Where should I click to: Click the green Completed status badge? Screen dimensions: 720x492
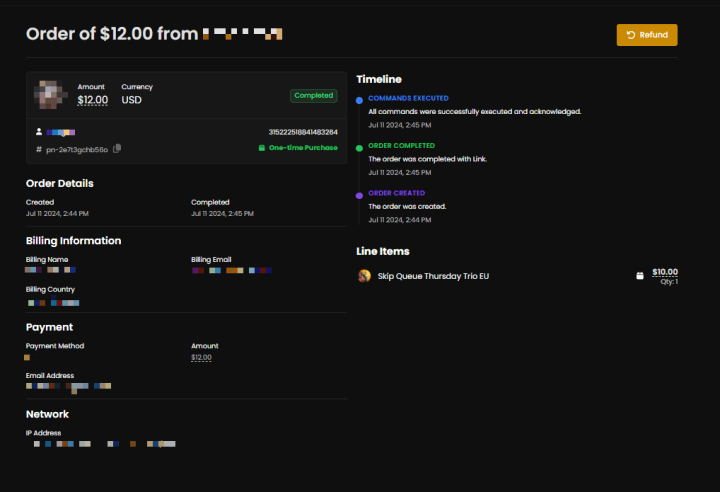point(313,96)
